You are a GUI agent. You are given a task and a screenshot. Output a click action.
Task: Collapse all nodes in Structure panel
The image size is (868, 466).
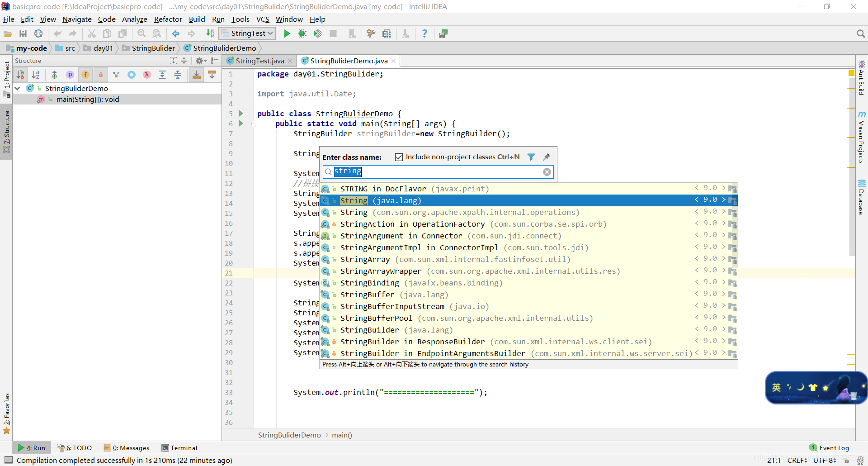[x=184, y=61]
